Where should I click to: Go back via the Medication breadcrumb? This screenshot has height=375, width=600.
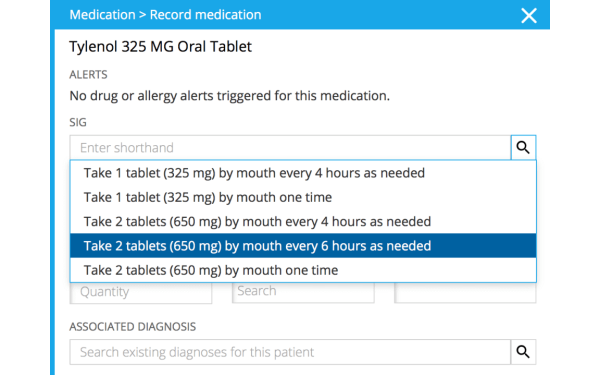102,15
